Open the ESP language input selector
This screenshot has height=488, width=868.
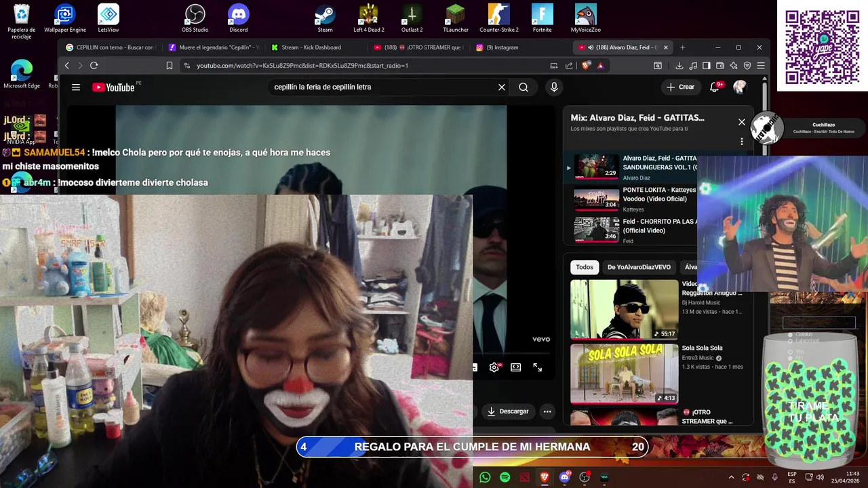coord(792,478)
